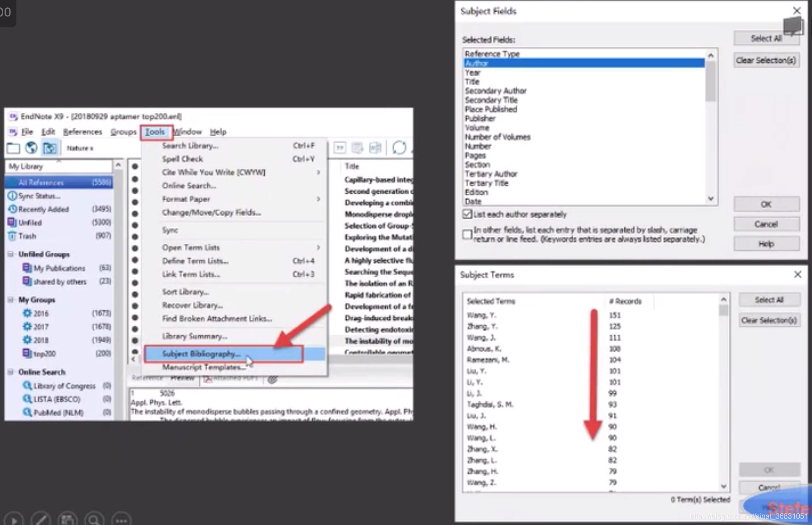Click down arrow of Selected Fields scrollbar
Viewport: 812px width, 525px height.
[x=710, y=199]
